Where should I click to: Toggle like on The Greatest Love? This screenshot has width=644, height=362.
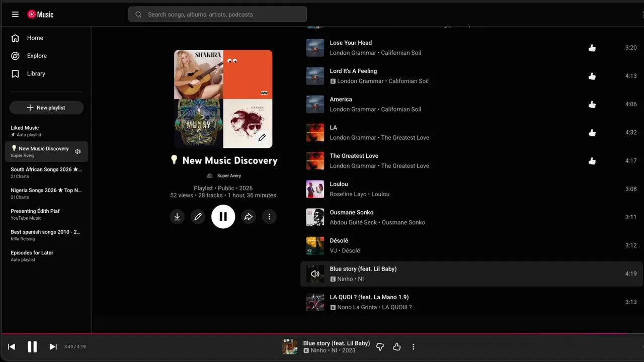pos(592,161)
